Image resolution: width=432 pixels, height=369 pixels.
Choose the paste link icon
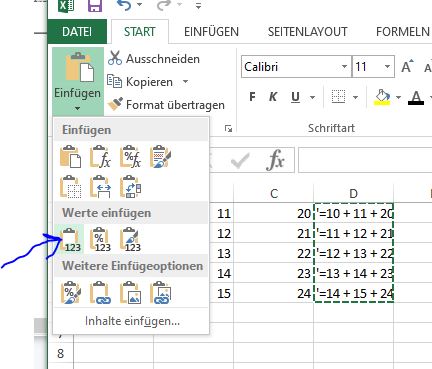click(x=100, y=293)
